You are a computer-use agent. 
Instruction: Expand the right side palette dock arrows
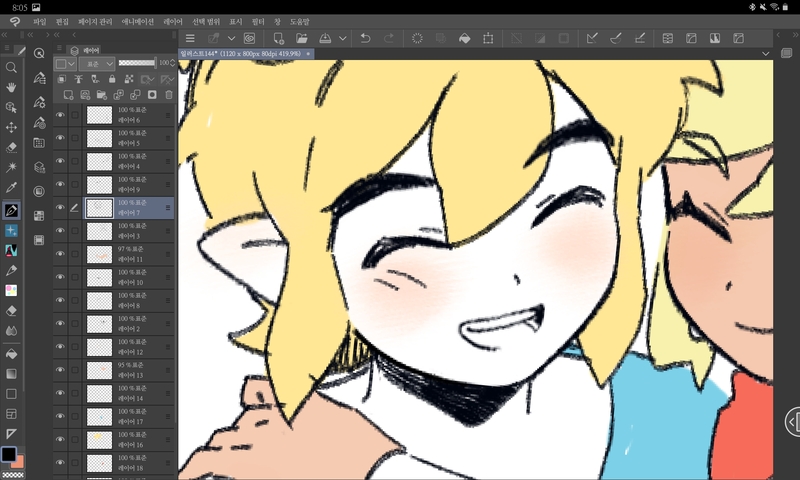pos(796,35)
